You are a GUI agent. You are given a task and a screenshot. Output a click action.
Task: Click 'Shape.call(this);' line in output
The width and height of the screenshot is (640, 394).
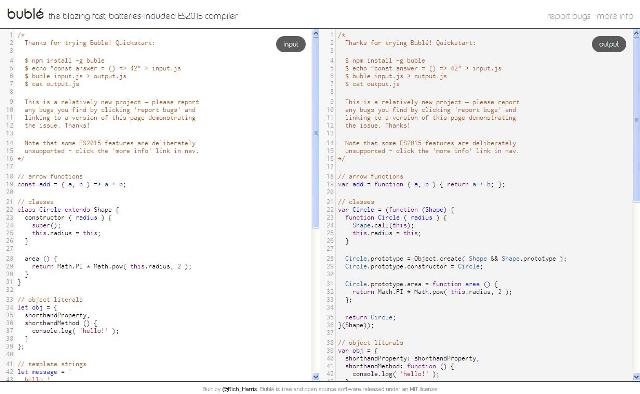point(383,225)
